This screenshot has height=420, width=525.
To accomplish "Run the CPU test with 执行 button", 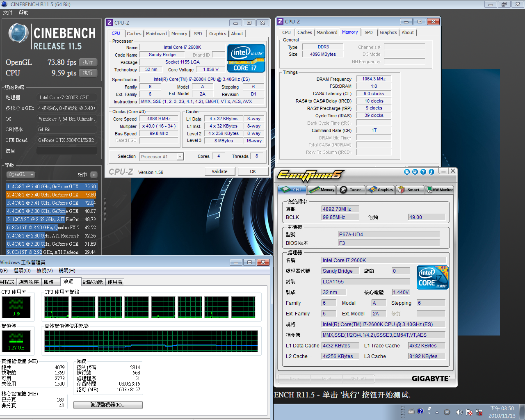I will coord(88,73).
